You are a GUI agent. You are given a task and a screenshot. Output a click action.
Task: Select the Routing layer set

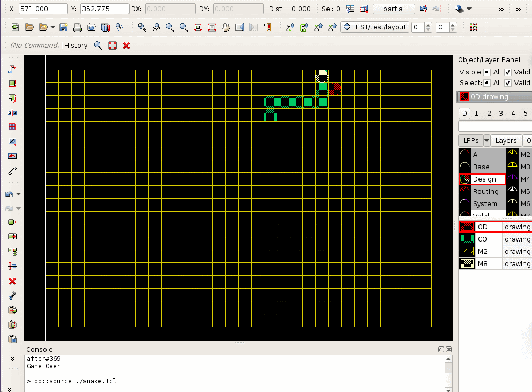point(482,191)
